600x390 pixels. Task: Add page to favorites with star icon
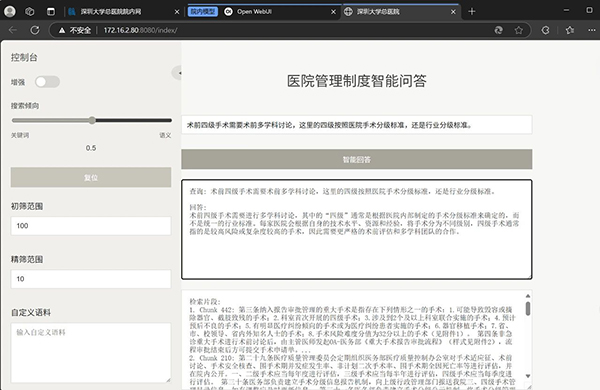[x=518, y=30]
